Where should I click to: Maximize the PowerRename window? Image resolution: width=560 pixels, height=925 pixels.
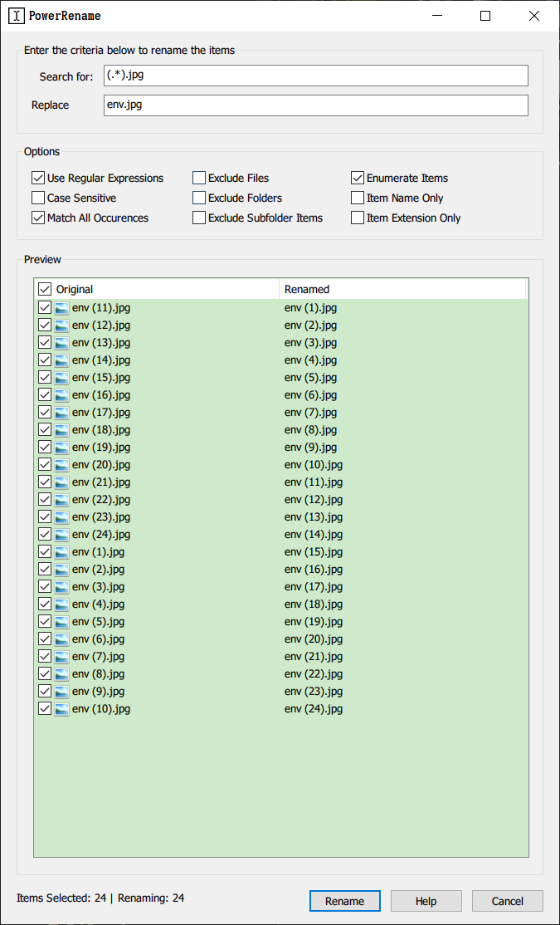point(485,16)
